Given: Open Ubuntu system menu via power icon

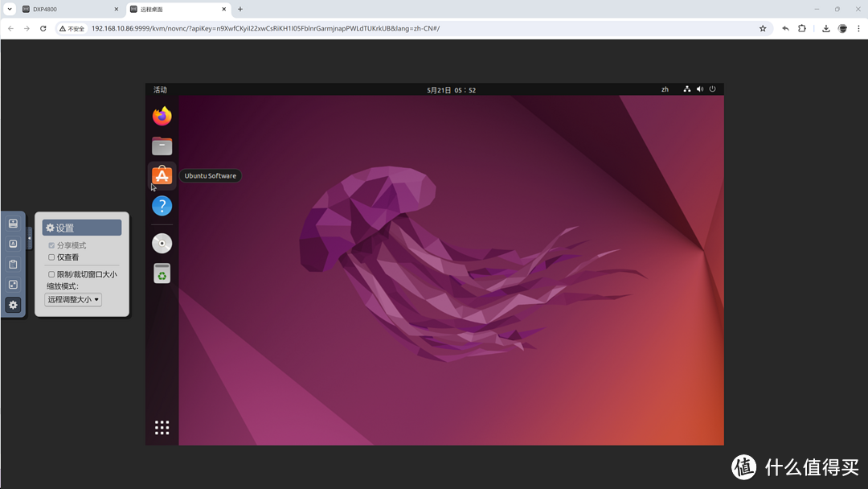Looking at the screenshot, I should point(712,89).
